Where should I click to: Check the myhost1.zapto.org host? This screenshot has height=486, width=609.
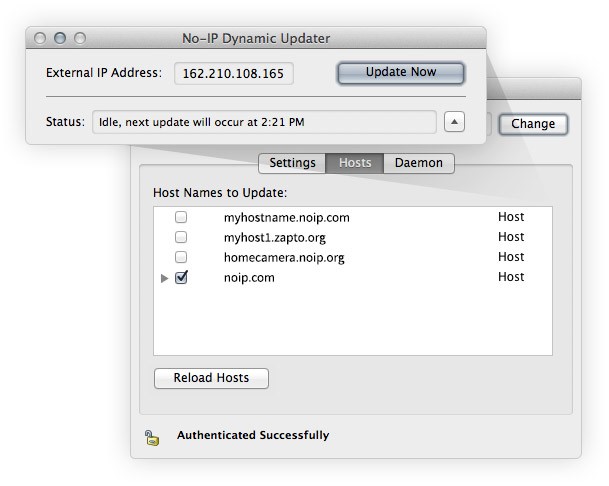[x=181, y=237]
